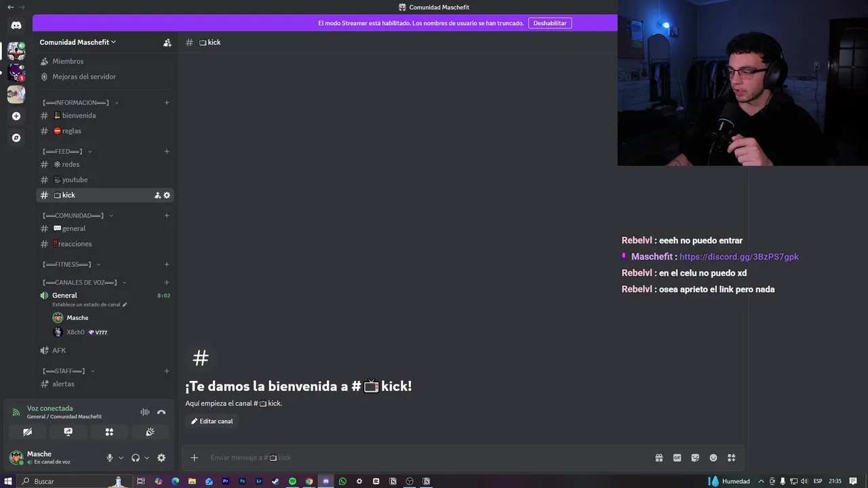The image size is (868, 488).
Task: Open the Miembros menu item
Action: (104, 61)
